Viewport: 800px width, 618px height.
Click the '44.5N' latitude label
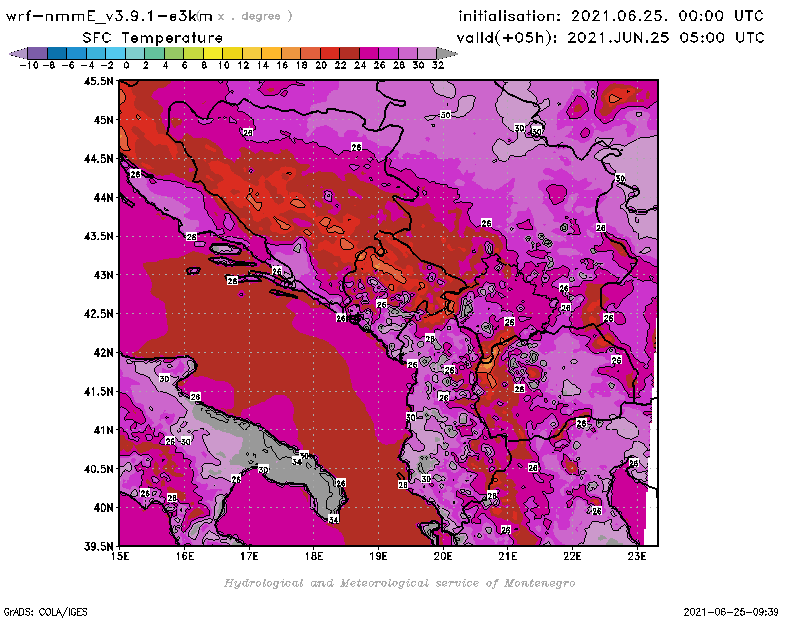click(x=98, y=159)
